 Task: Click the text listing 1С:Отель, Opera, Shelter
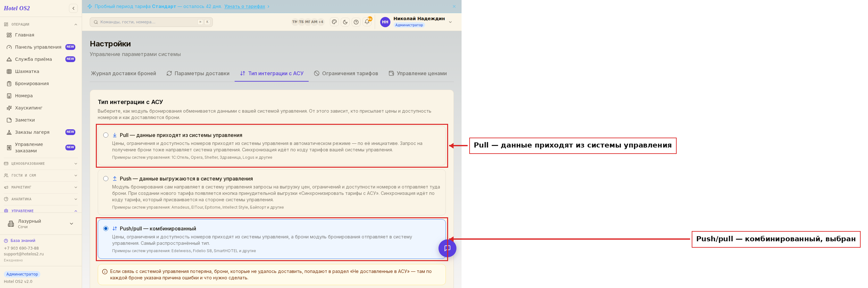192,157
